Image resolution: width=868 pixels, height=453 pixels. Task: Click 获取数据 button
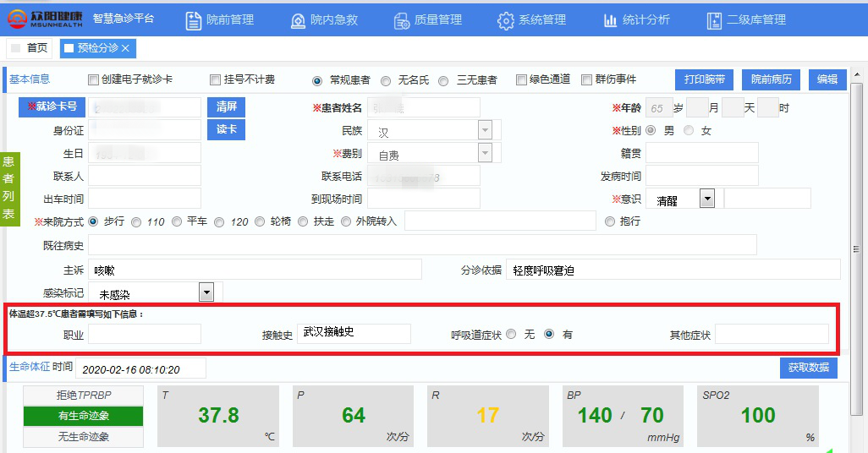pos(809,368)
